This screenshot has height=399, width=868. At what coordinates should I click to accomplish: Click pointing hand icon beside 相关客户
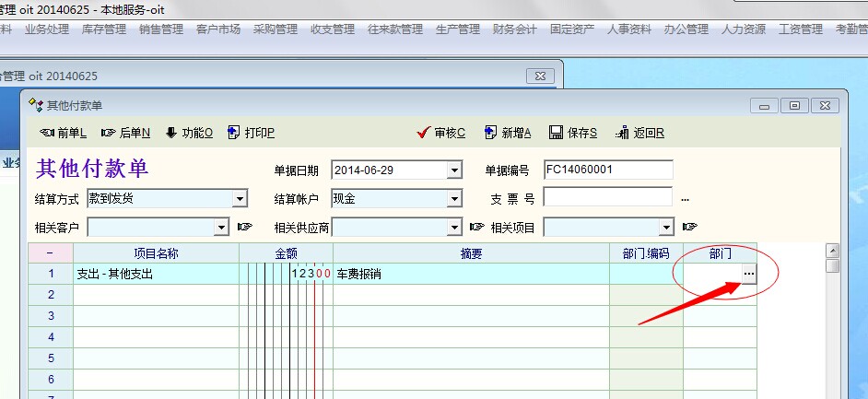(244, 227)
